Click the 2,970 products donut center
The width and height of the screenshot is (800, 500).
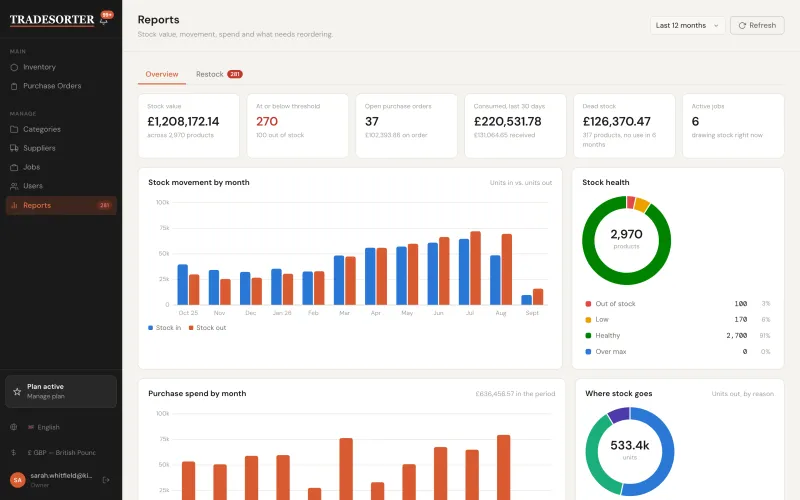pyautogui.click(x=627, y=238)
